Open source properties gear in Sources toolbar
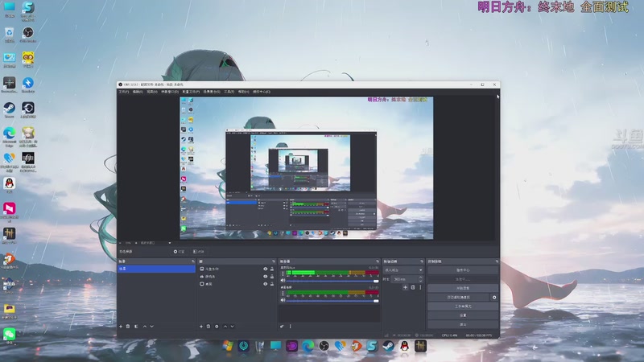Viewport: 644px width, 362px height. click(x=217, y=327)
